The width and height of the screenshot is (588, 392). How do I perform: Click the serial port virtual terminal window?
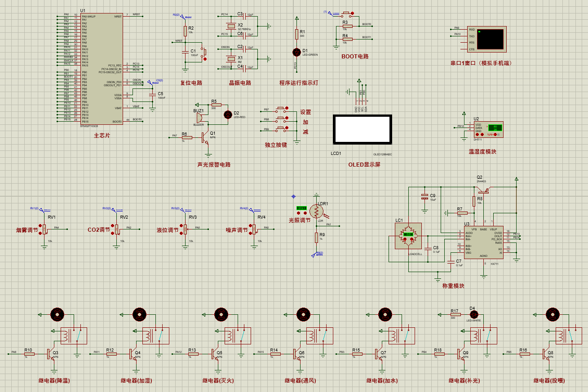486,40
